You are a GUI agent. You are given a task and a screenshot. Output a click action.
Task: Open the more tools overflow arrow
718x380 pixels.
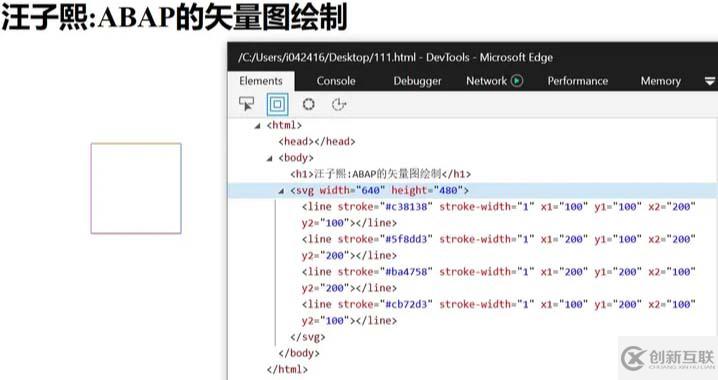(709, 81)
